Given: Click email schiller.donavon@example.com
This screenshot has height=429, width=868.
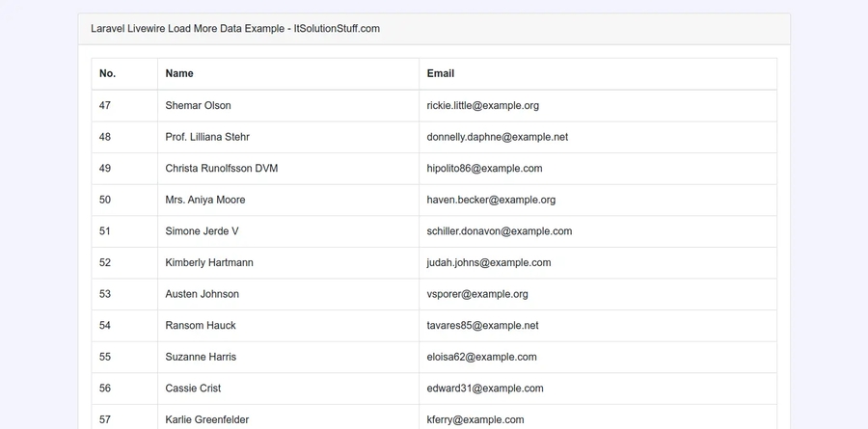Looking at the screenshot, I should 499,231.
